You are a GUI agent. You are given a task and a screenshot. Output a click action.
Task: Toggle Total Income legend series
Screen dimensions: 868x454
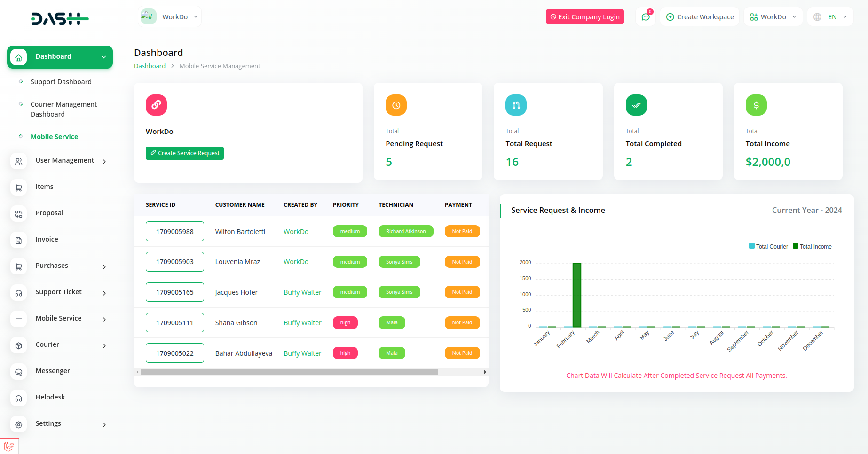coord(812,246)
